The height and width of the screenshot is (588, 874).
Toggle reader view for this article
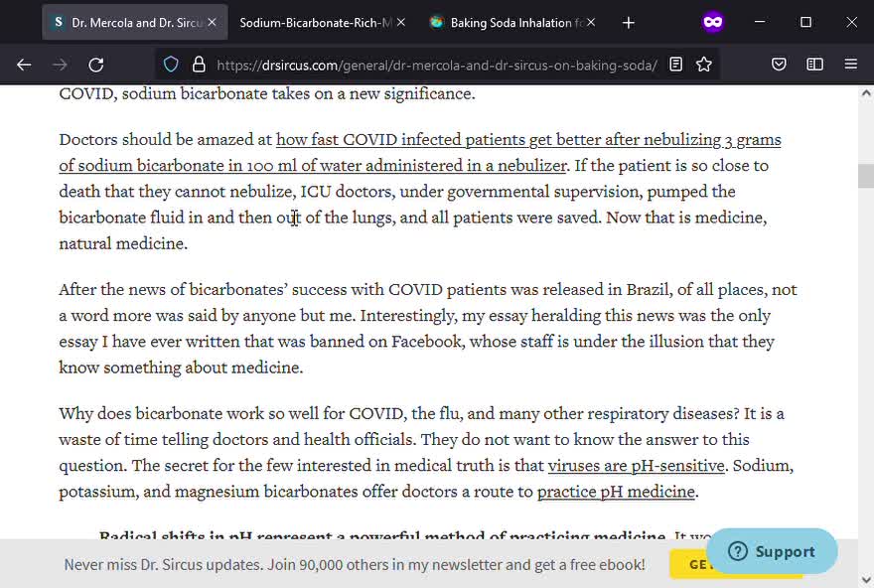tap(675, 65)
